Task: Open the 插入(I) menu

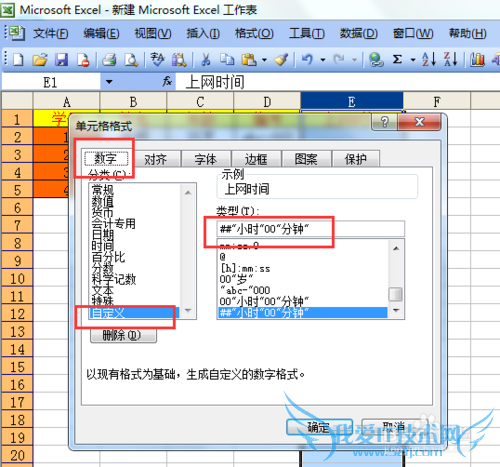Action: click(x=203, y=33)
